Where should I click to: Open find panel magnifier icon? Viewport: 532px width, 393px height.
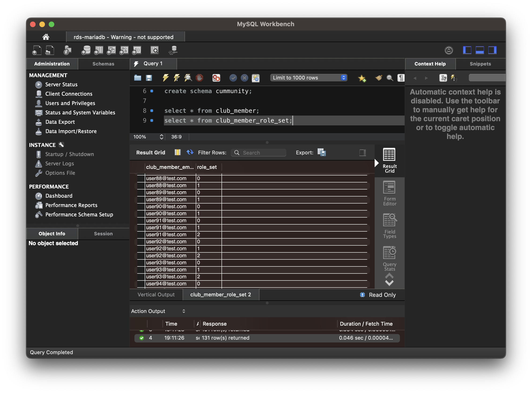(390, 78)
